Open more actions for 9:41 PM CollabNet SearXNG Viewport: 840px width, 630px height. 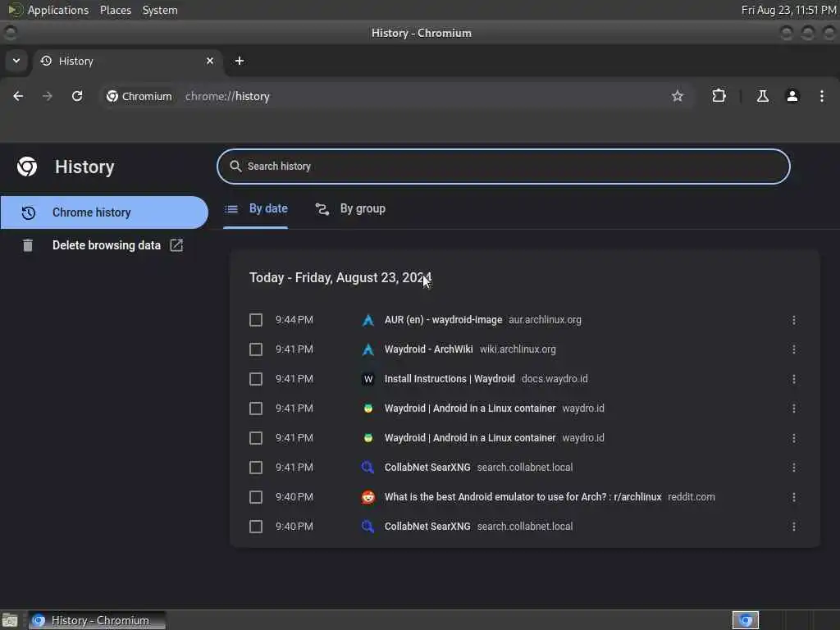(x=794, y=468)
